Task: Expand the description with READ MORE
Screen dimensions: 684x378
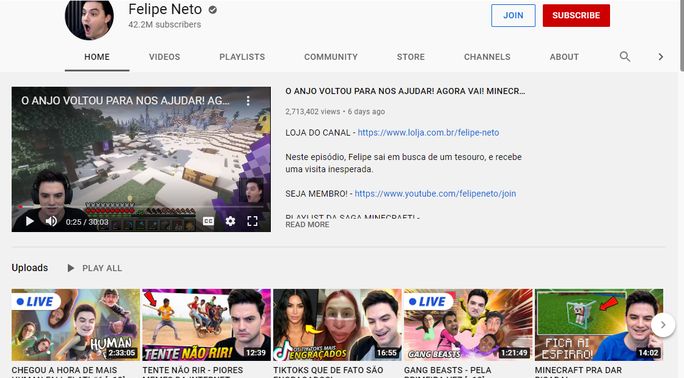Action: pos(307,225)
